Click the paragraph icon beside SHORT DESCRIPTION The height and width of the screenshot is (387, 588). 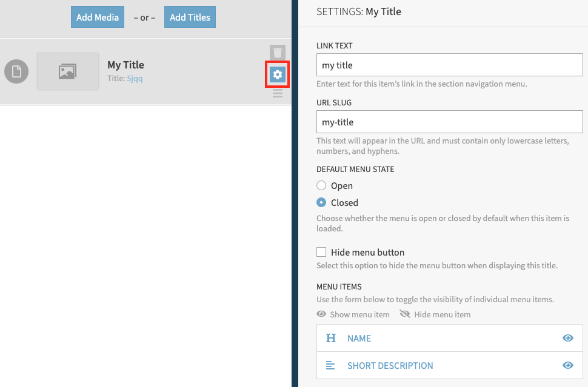(330, 365)
